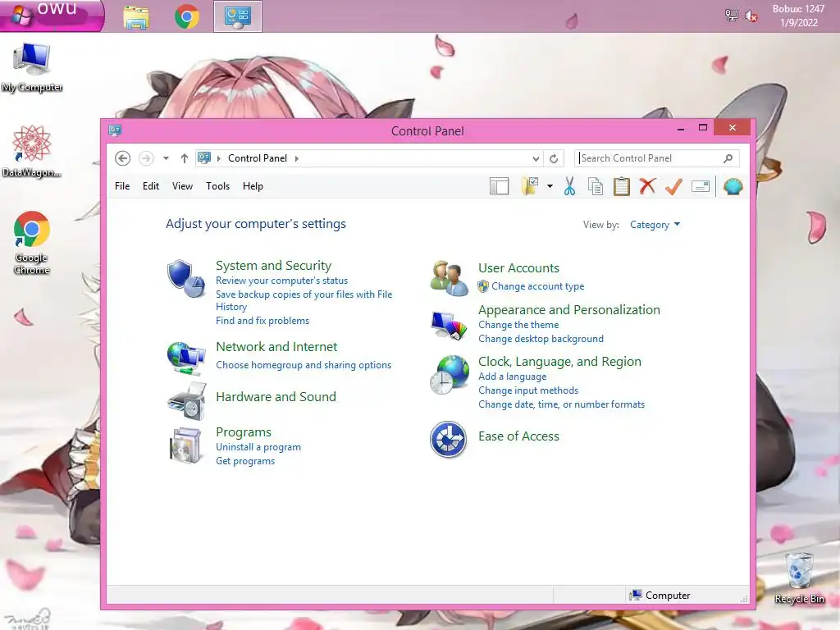Click the preview pane layout icon in toolbar

point(499,186)
